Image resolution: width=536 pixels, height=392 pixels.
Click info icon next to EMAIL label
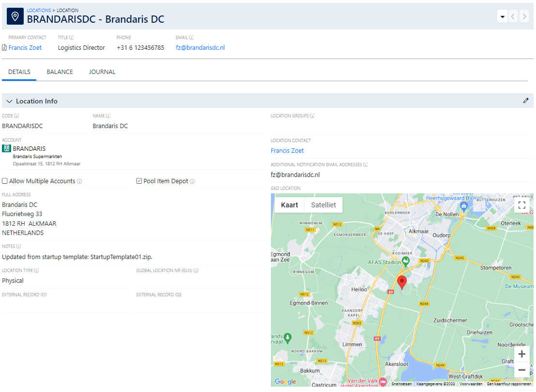click(x=192, y=38)
